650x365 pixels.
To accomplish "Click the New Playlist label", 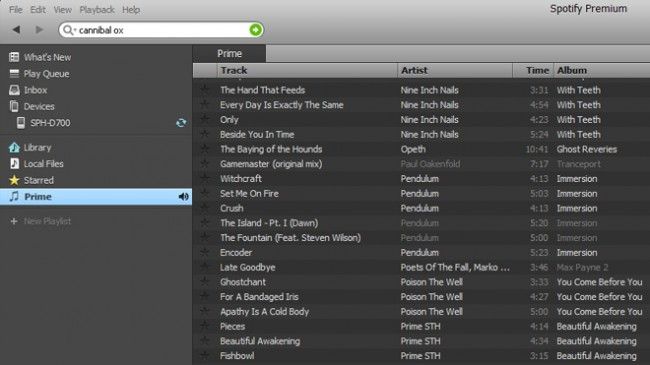I will click(47, 221).
